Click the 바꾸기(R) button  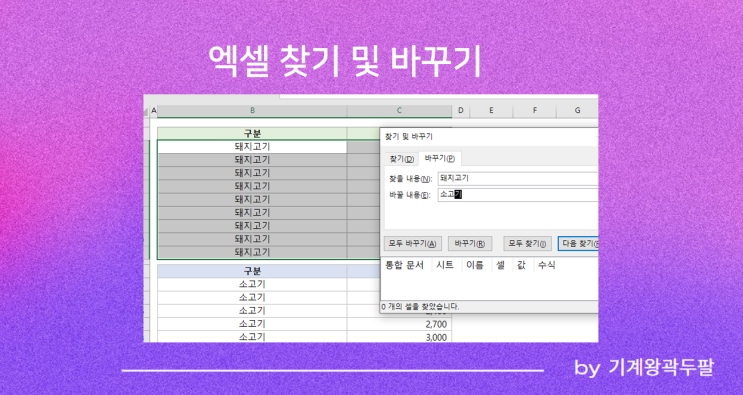470,243
